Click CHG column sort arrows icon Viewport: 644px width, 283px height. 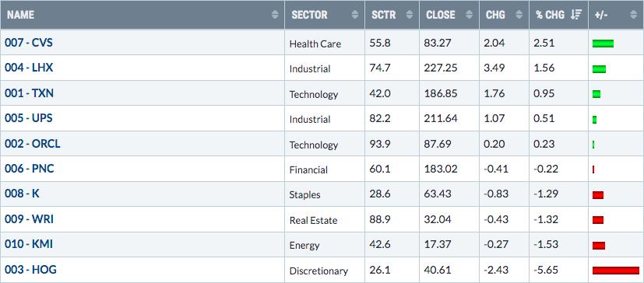(x=519, y=15)
